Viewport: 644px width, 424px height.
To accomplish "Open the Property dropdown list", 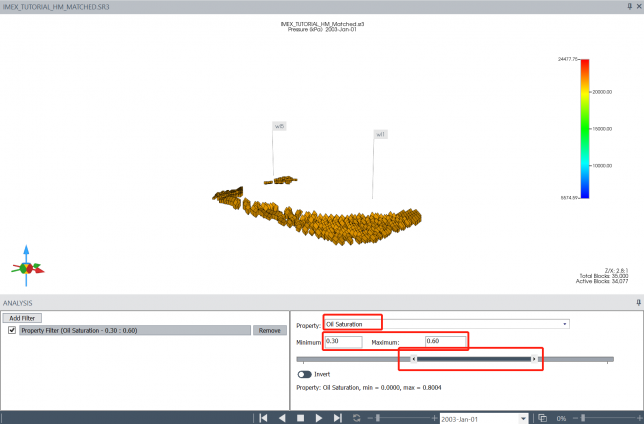I will (x=566, y=324).
